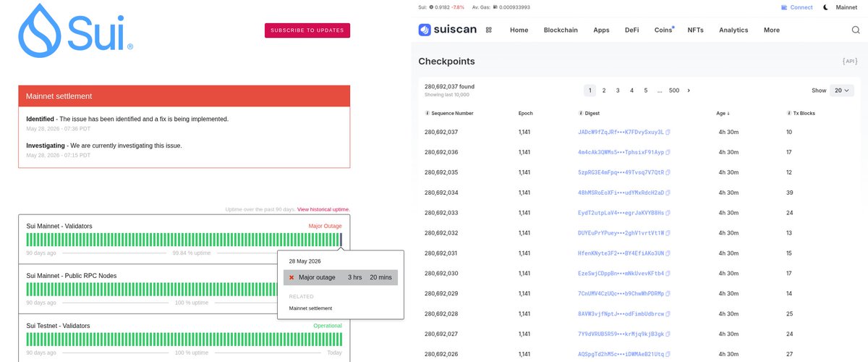Image resolution: width=868 pixels, height=362 pixels.
Task: Go to next page arrow in pagination
Action: click(689, 90)
